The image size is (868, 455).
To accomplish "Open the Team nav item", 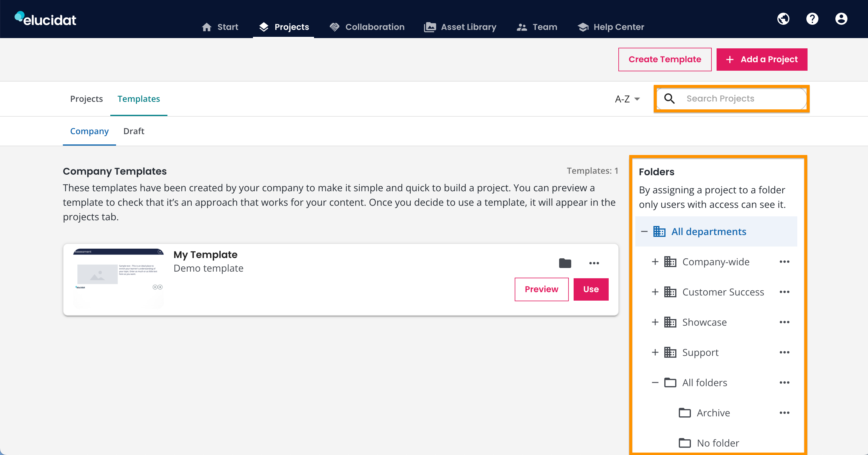I will tap(537, 27).
